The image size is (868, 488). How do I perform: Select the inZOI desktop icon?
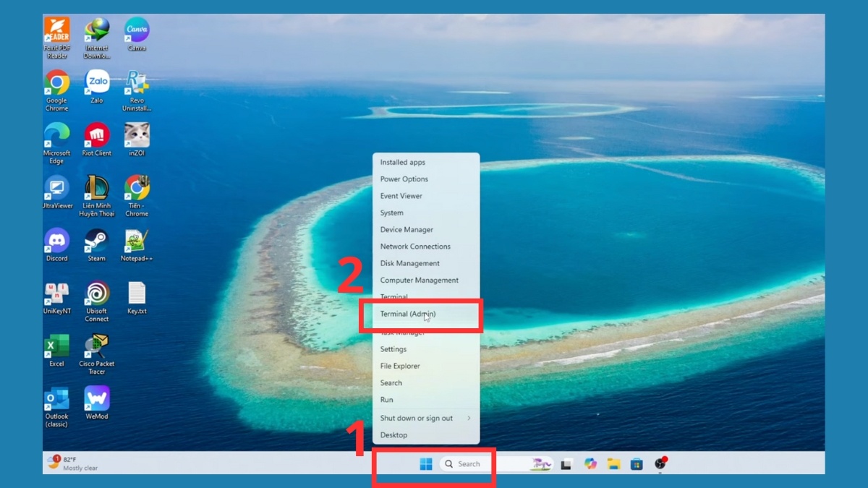pyautogui.click(x=137, y=140)
